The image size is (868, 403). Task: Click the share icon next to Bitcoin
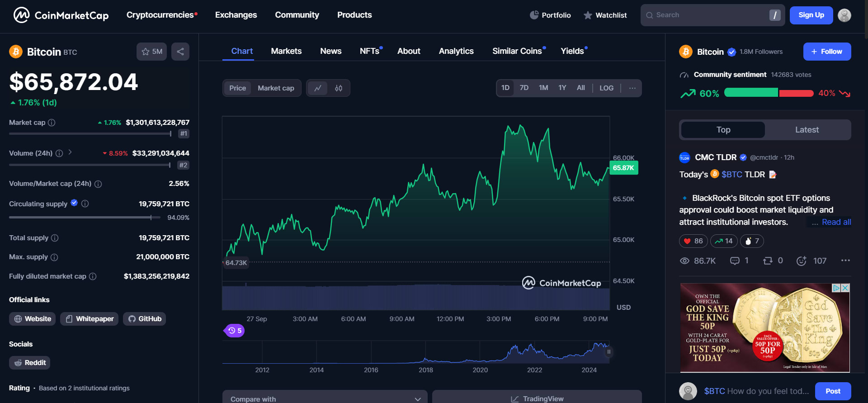180,52
